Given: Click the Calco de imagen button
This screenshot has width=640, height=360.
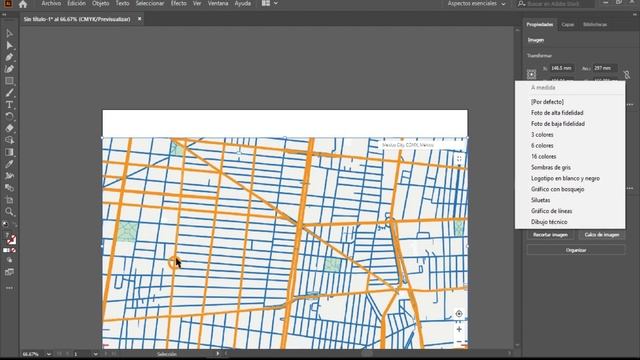Looking at the screenshot, I should (602, 235).
